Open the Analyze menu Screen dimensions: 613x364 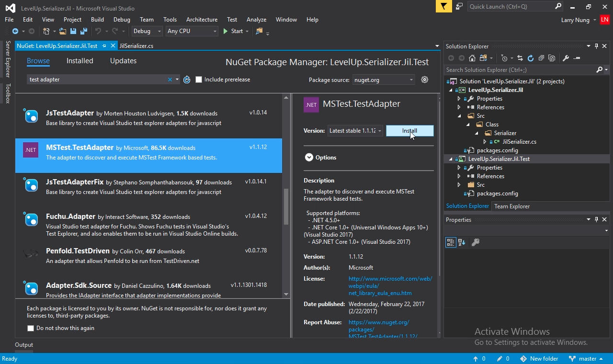pos(256,20)
